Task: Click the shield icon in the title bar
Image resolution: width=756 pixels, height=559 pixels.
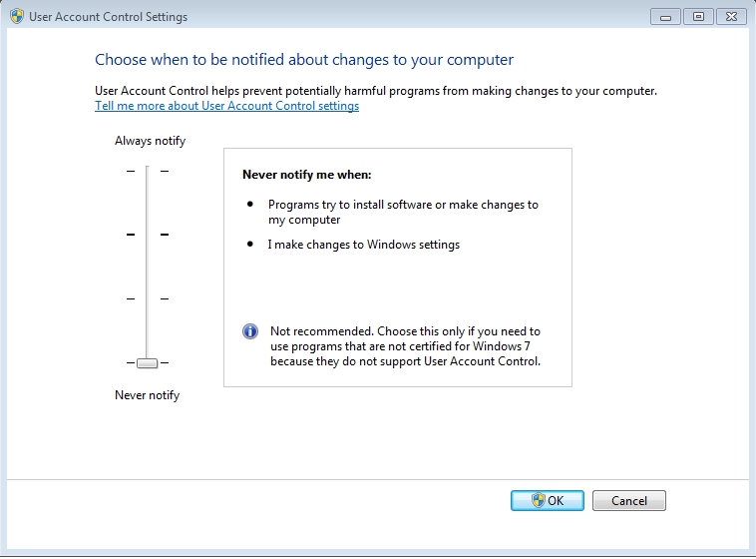Action: click(17, 16)
